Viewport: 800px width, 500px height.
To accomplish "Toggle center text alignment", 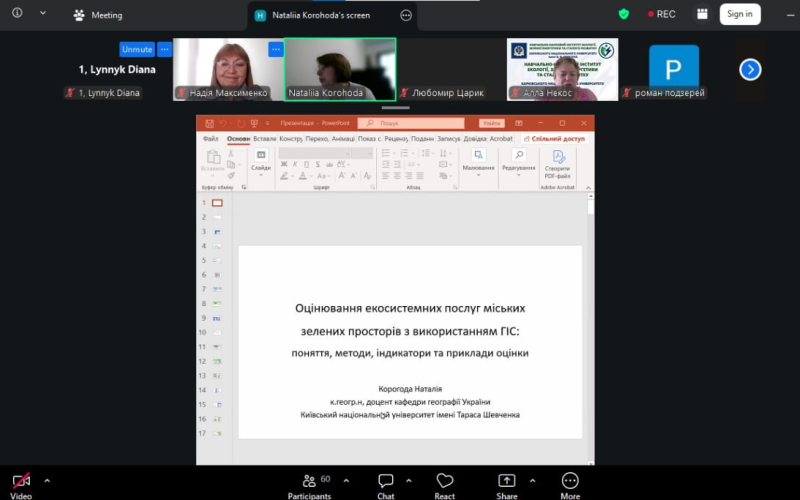I will [x=397, y=176].
